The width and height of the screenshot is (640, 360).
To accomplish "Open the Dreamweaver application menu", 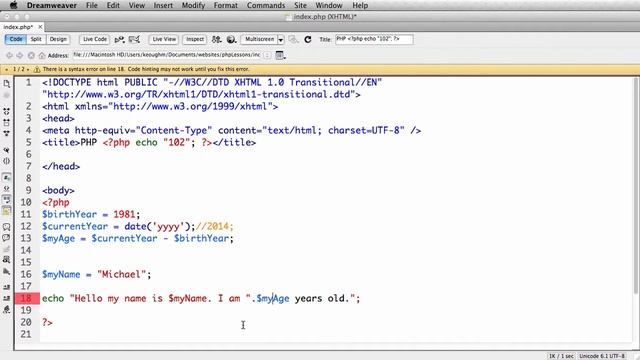I will [x=52, y=5].
